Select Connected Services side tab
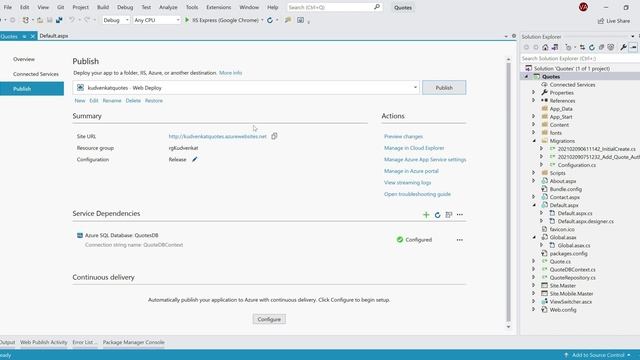Screen dimensions: 640x360 tap(36, 74)
